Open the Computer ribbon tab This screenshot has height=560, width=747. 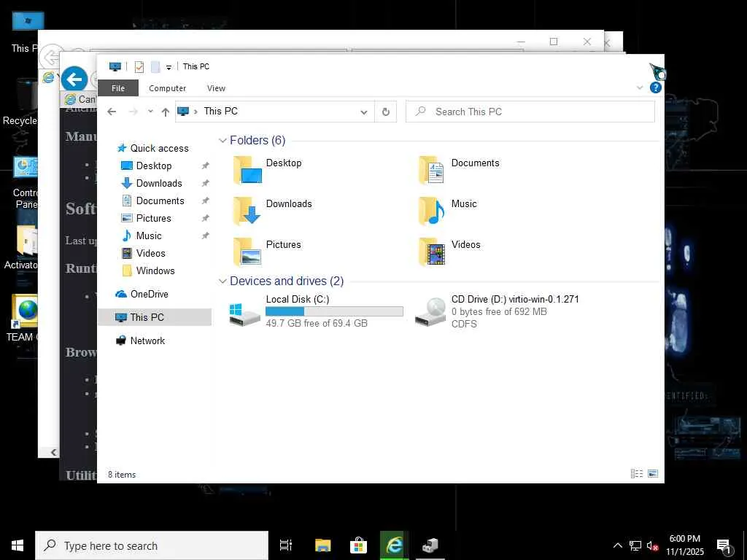(167, 88)
